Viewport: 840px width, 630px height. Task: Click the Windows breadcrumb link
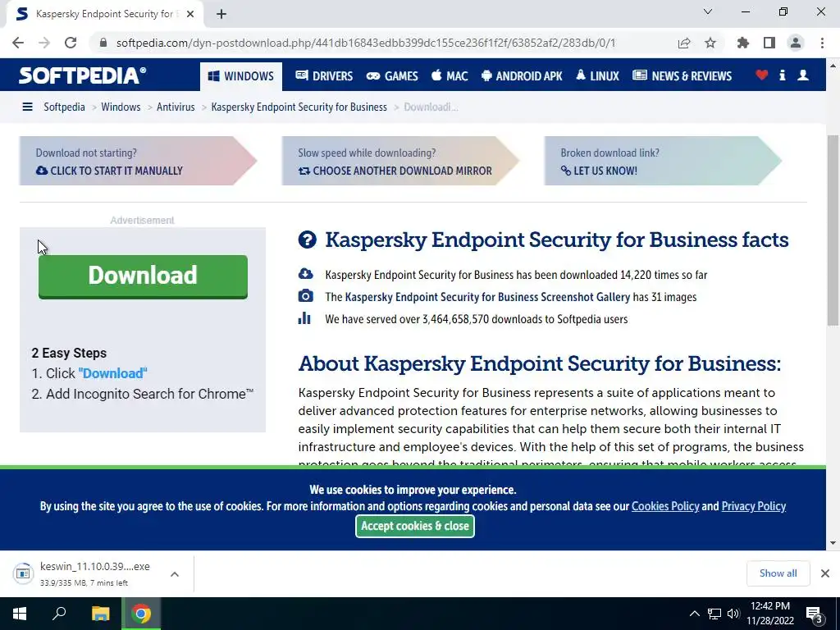pos(121,107)
